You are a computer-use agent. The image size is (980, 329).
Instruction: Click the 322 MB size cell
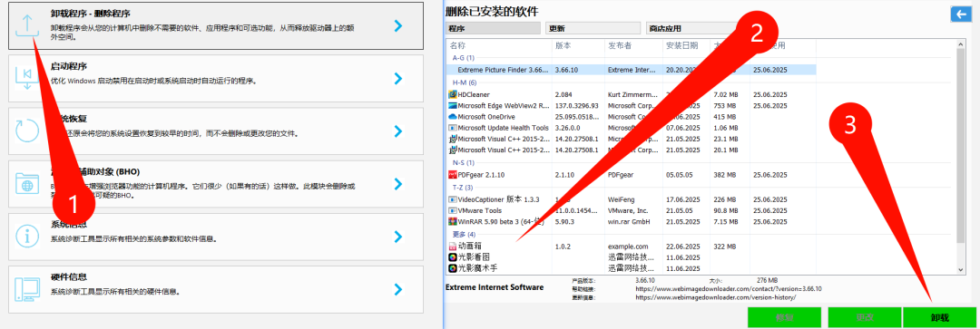(x=725, y=247)
